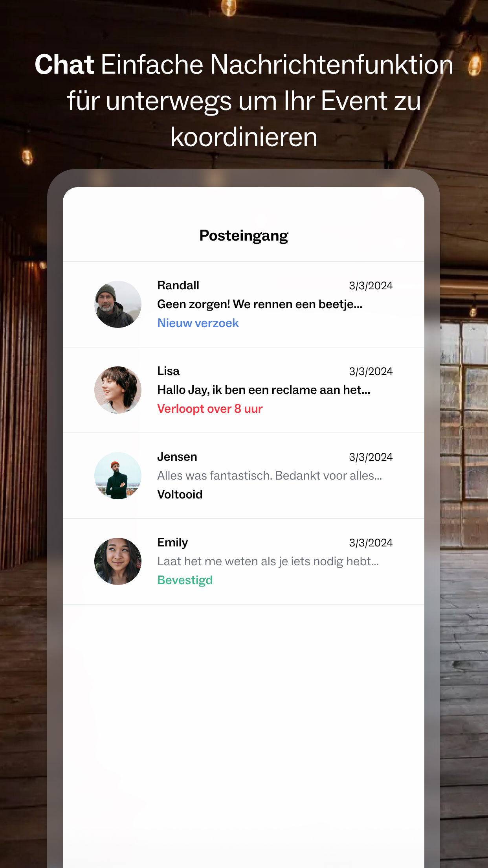Click the Verloopt over 8 uur label

tap(210, 409)
